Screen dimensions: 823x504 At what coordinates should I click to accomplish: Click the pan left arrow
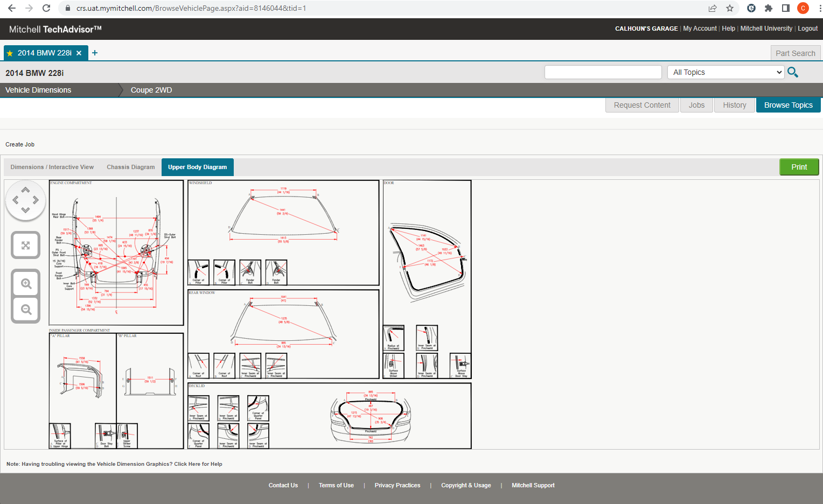tap(16, 200)
